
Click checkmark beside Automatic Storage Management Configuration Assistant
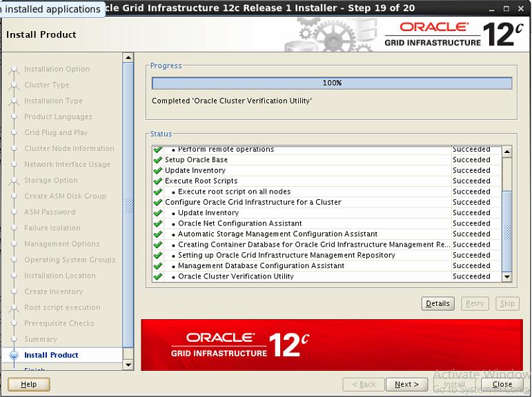(x=158, y=234)
